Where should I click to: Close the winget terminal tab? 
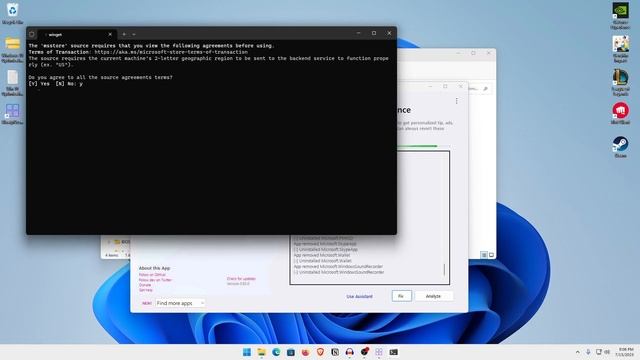(110, 34)
